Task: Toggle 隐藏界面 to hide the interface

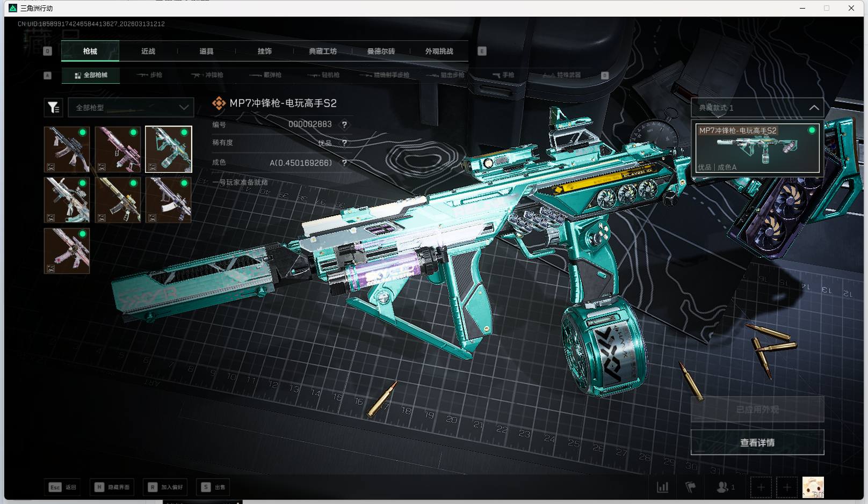Action: click(113, 487)
